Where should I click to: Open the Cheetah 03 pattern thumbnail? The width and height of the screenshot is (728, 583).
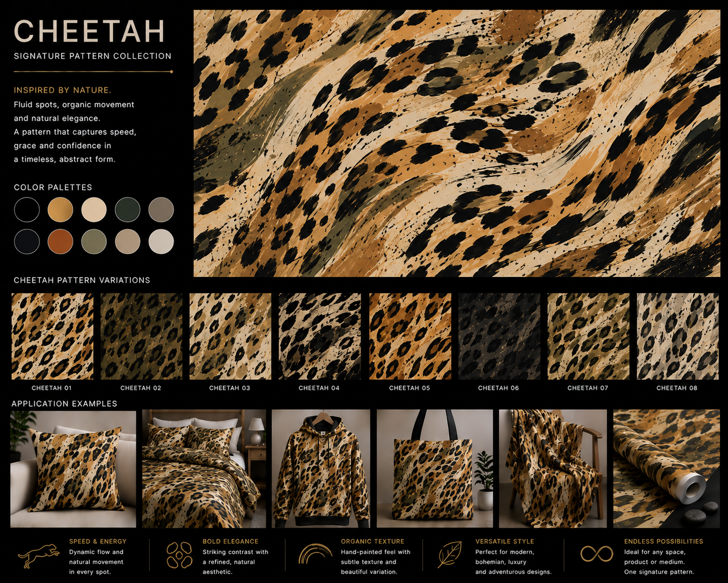click(x=231, y=336)
